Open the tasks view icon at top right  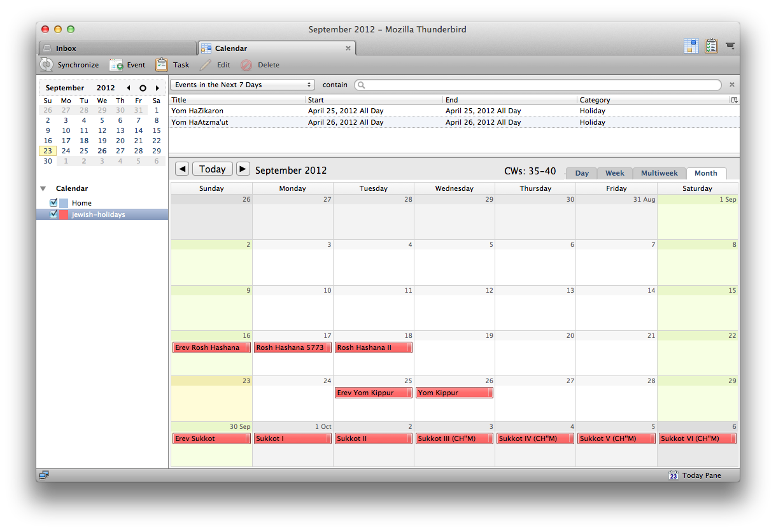[x=711, y=46]
